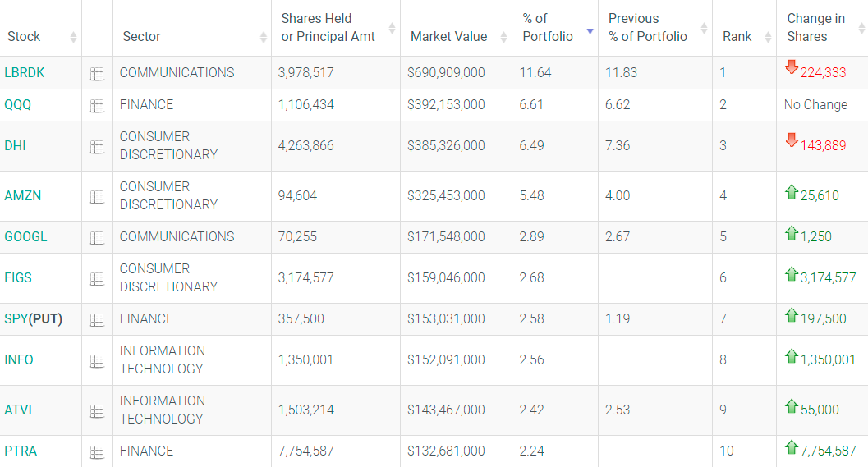Click the grid icon beside QQQ
This screenshot has height=467, width=868.
[97, 106]
